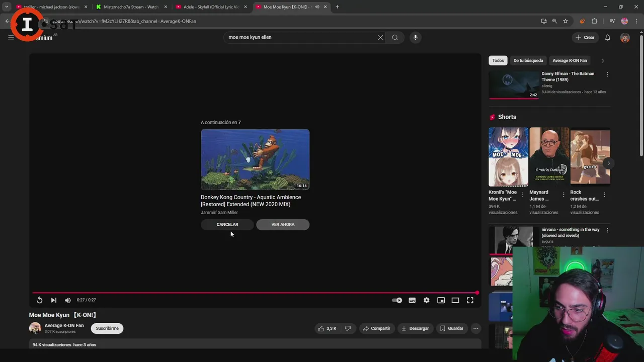Switch to the Adele Skyfall tab

(x=211, y=7)
